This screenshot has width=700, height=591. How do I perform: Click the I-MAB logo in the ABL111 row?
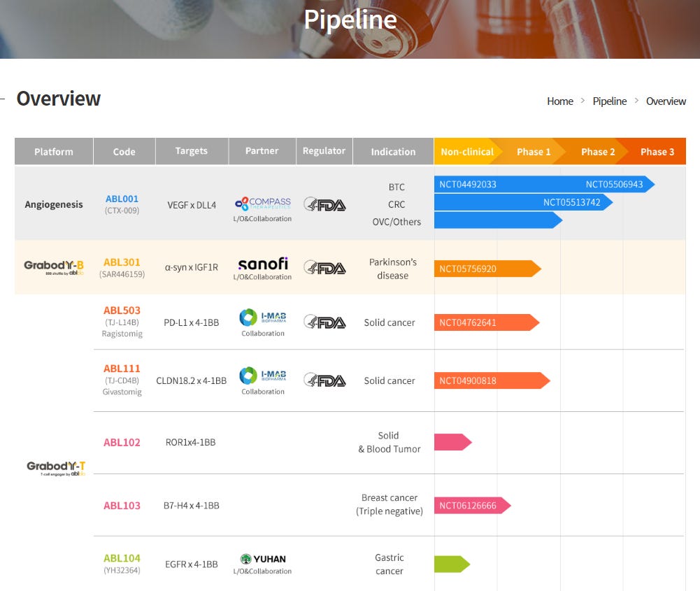click(262, 376)
